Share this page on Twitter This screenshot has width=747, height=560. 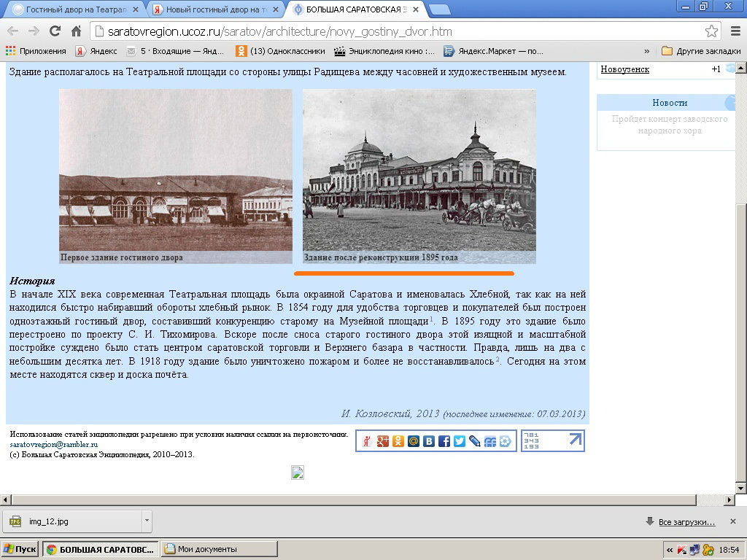[x=460, y=441]
